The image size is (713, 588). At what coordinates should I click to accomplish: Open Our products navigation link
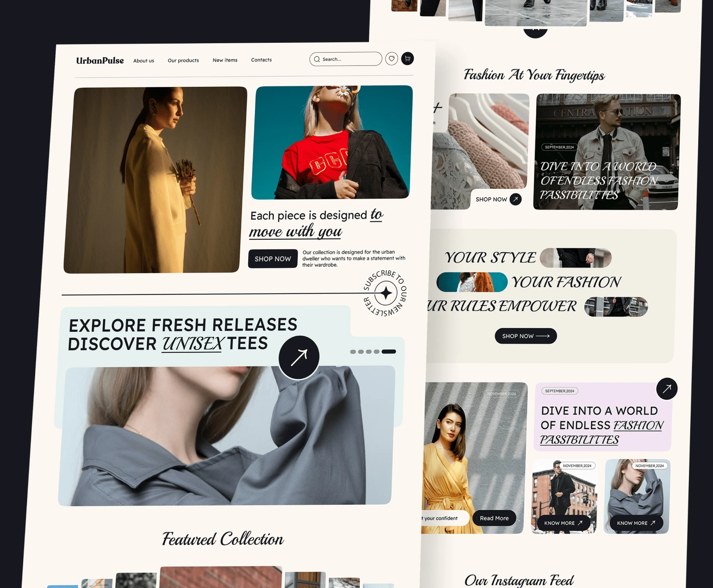coord(183,61)
